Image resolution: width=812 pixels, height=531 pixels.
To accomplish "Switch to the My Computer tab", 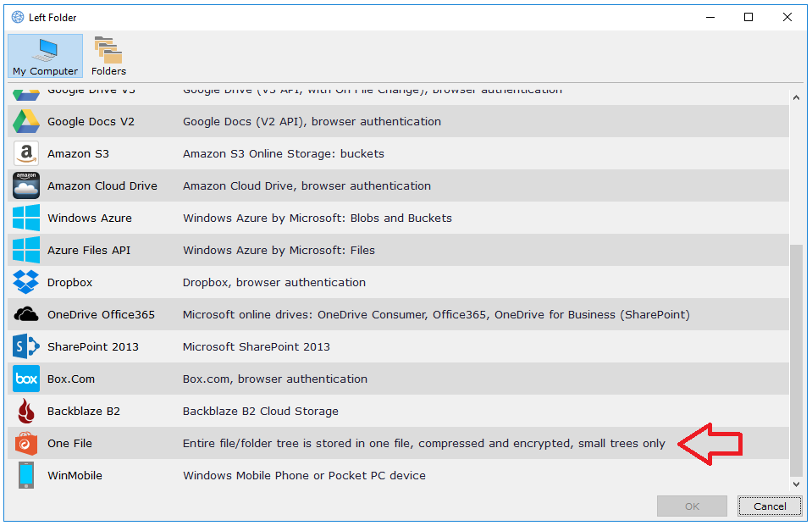I will coord(45,57).
